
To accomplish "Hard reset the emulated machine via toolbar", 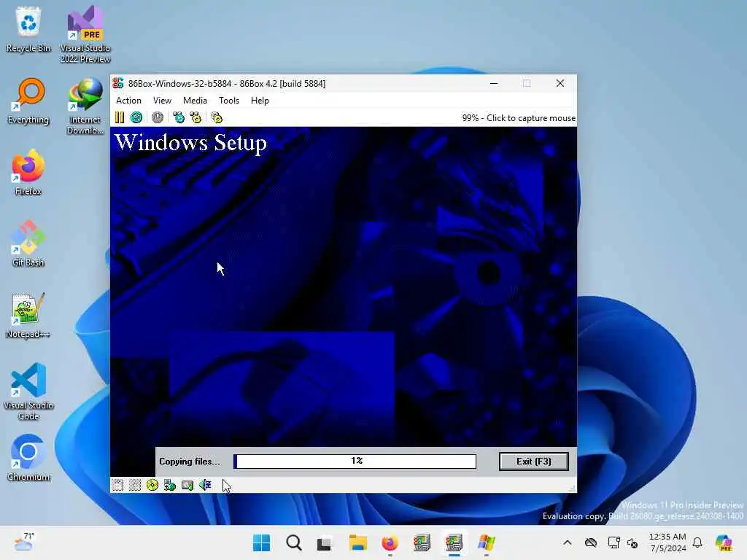I will click(136, 117).
